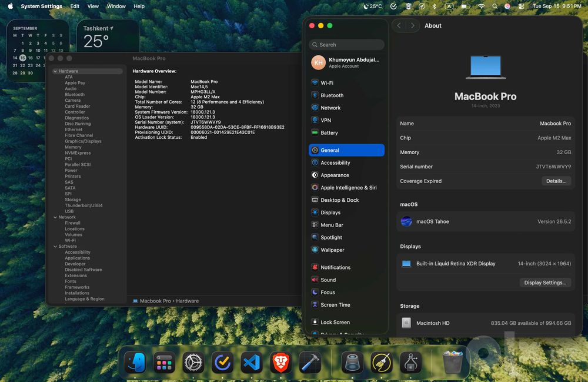
Task: Open the View menu
Action: [x=93, y=6]
